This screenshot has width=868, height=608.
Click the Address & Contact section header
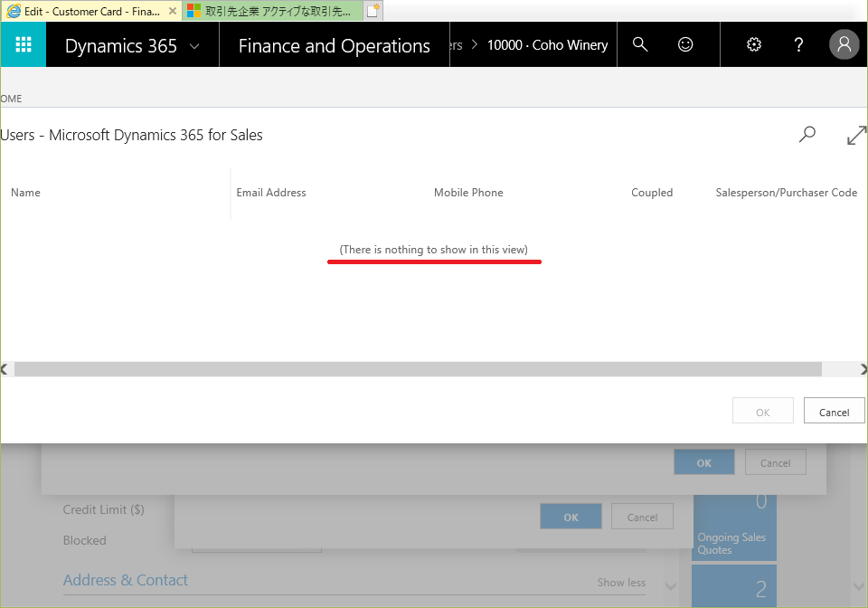point(125,580)
